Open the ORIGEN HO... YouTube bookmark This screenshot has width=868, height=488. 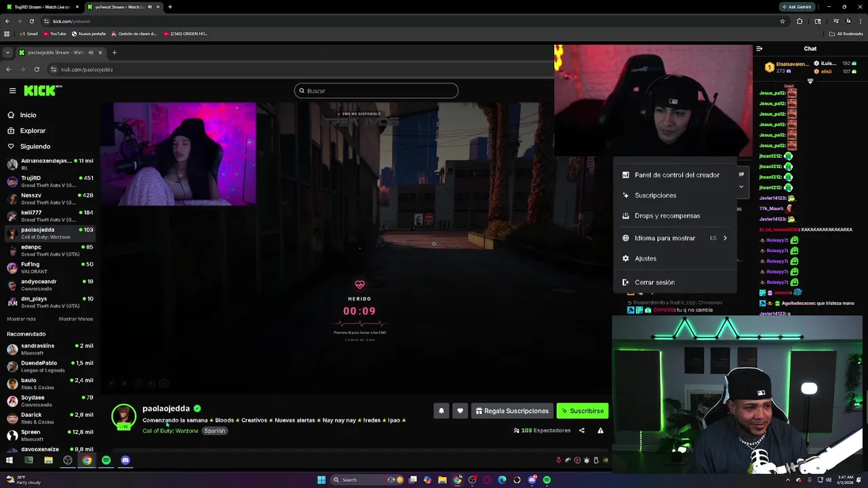point(186,33)
